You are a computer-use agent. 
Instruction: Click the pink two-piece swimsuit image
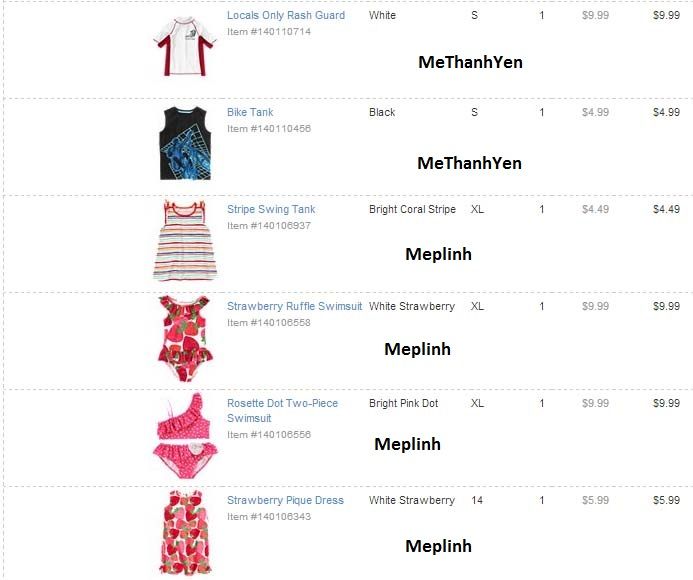click(x=185, y=436)
